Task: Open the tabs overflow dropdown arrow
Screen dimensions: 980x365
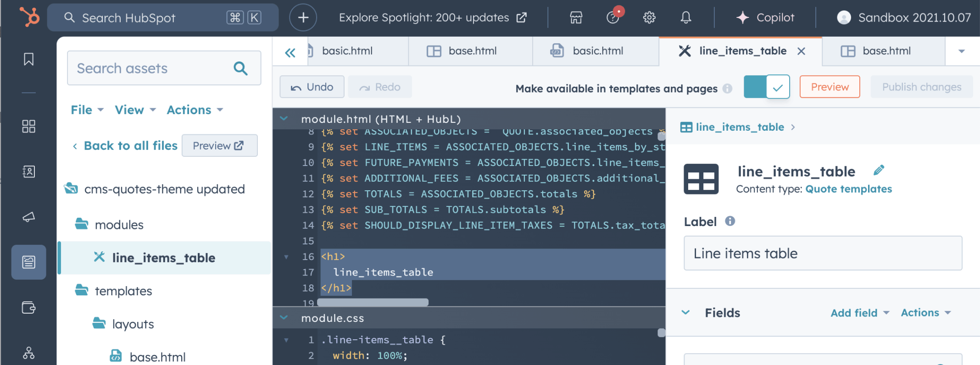Action: pyautogui.click(x=962, y=51)
